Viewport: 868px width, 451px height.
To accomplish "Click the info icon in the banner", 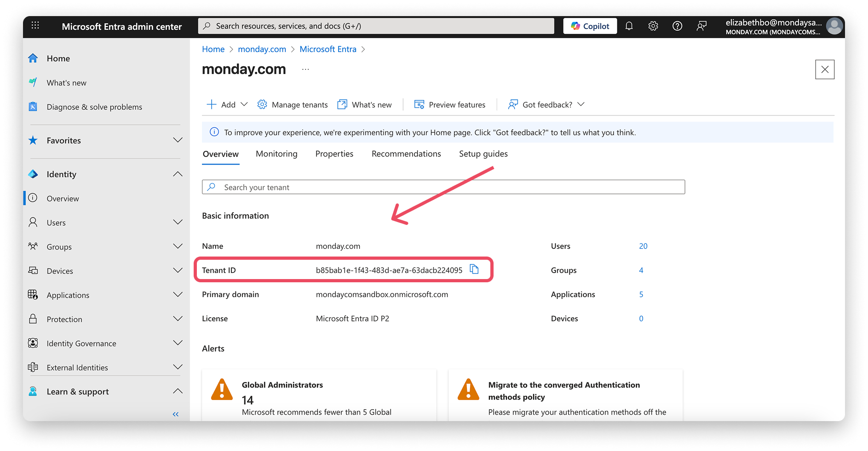I will [214, 132].
